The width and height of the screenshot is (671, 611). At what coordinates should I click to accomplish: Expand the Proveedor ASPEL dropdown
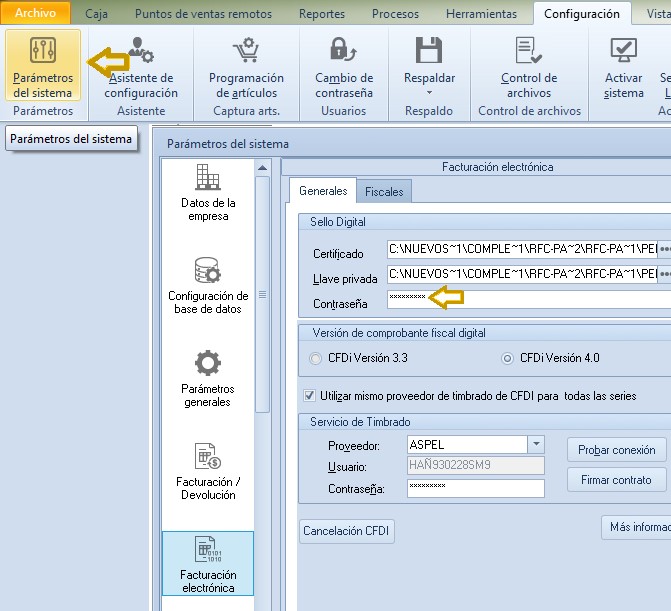point(536,444)
